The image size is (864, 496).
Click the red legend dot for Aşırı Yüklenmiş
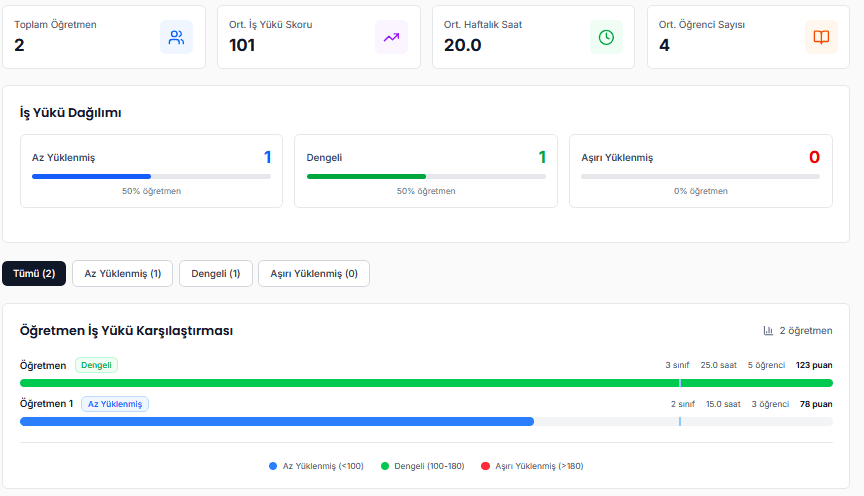[486, 466]
